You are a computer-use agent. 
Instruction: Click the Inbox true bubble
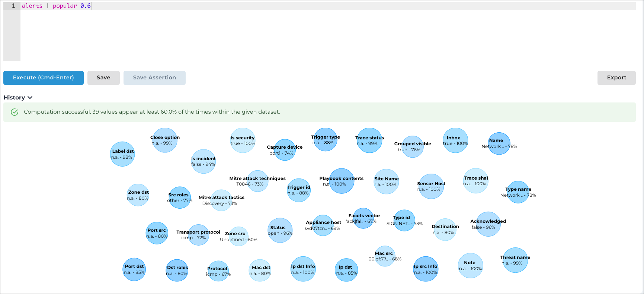(x=455, y=140)
